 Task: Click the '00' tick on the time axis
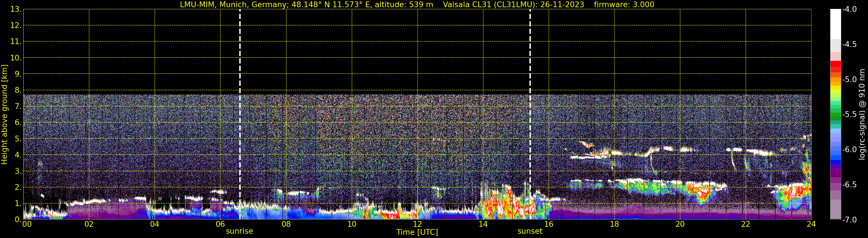(27, 224)
